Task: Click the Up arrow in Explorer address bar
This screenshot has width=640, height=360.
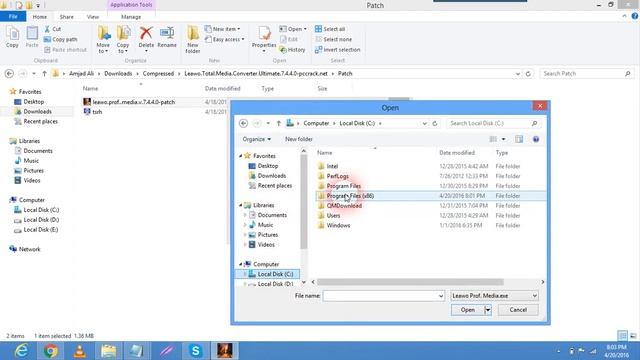Action: (x=44, y=73)
